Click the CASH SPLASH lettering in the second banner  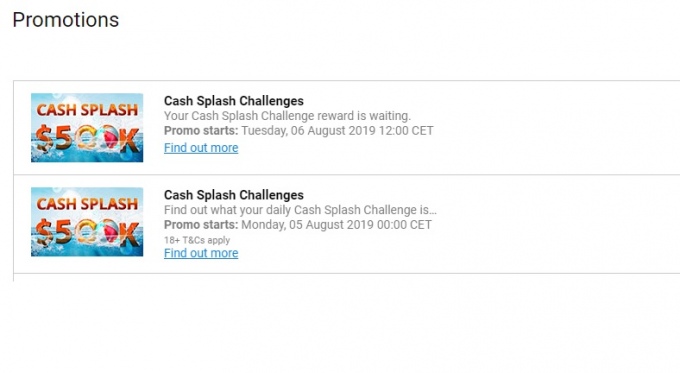tap(87, 204)
